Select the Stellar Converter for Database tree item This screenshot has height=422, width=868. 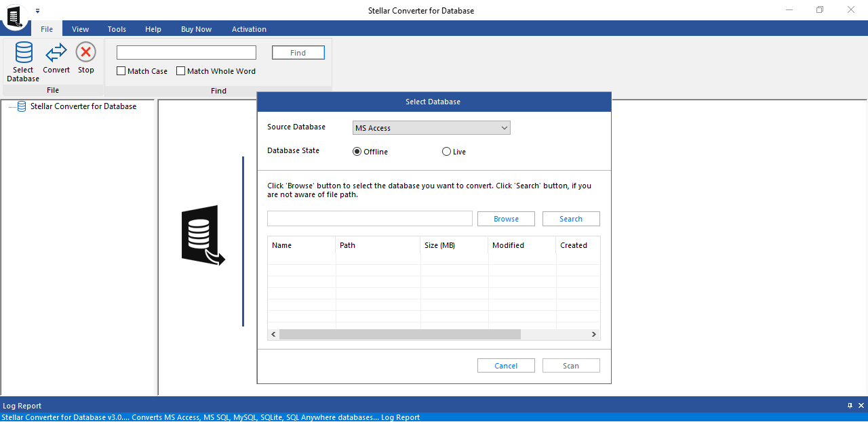pos(83,106)
